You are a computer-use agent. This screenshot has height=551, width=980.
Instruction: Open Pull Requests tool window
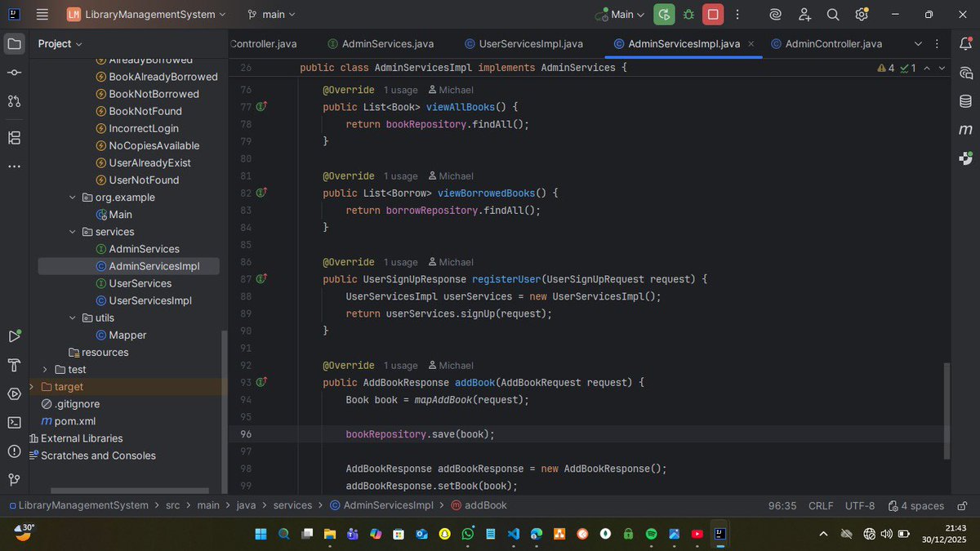coord(14,101)
